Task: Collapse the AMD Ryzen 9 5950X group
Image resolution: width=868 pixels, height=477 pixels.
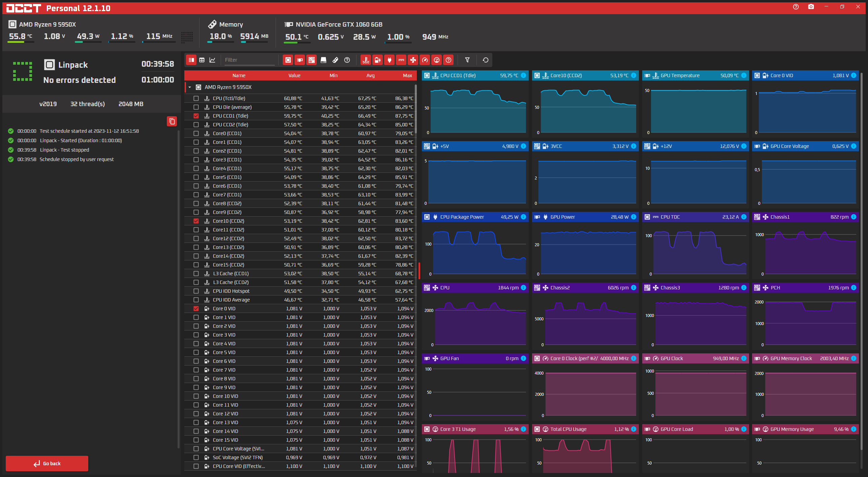Action: coord(190,87)
